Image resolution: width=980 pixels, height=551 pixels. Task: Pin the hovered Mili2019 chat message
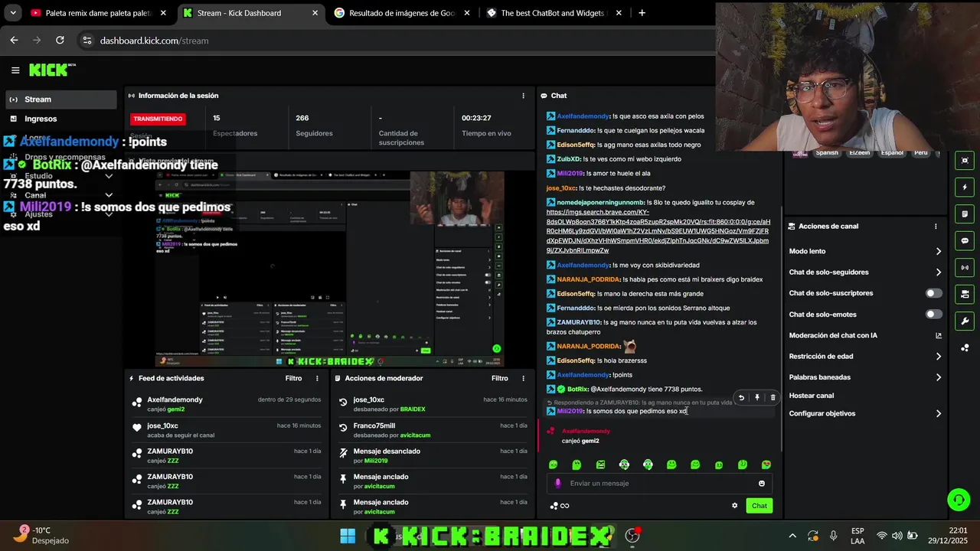click(x=757, y=398)
